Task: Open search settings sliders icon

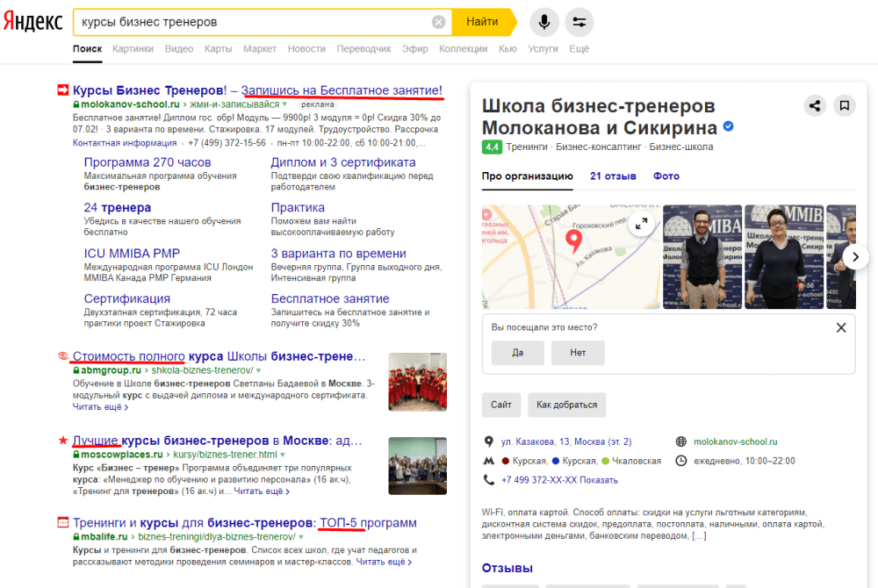Action: [579, 22]
